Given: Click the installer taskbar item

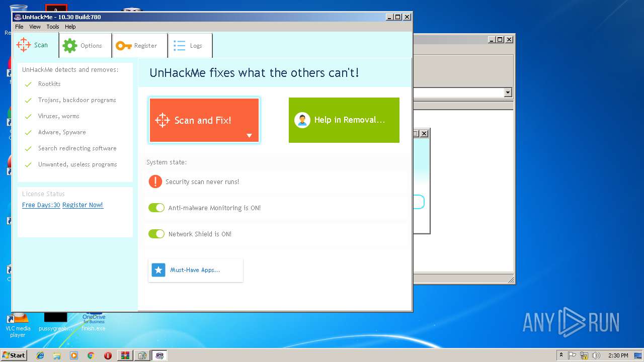Looking at the screenshot, I should click(x=142, y=355).
